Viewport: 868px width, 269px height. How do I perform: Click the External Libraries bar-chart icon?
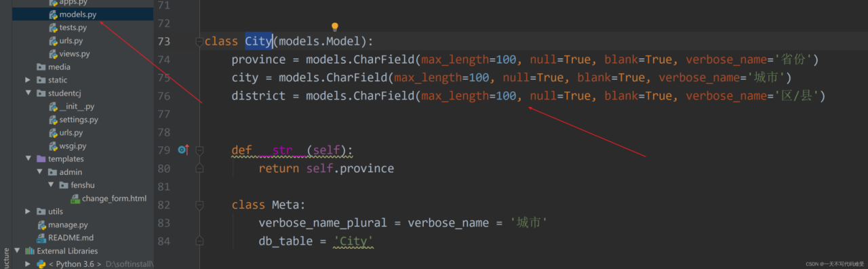point(29,251)
